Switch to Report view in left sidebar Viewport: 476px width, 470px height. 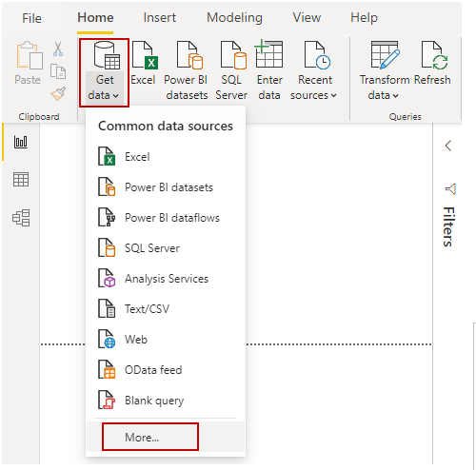pyautogui.click(x=21, y=142)
